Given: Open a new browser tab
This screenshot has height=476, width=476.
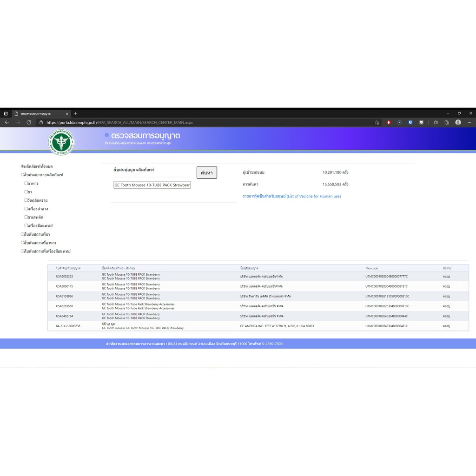Looking at the screenshot, I should click(76, 113).
